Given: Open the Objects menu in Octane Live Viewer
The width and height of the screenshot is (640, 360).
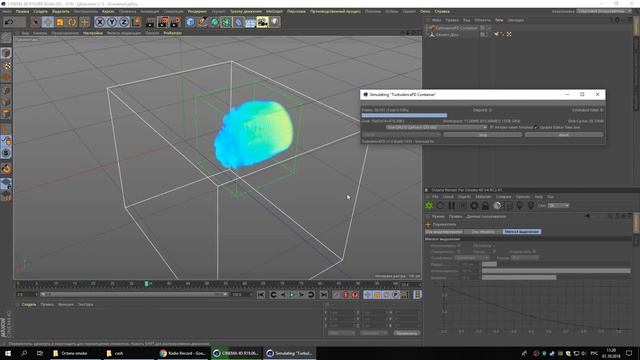Looking at the screenshot, I should click(x=464, y=197).
